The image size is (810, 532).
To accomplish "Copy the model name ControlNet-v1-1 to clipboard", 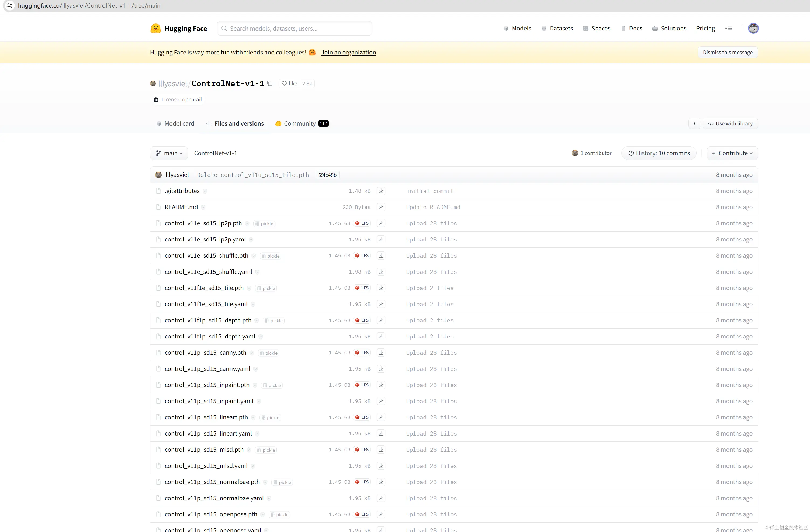I will coord(269,83).
